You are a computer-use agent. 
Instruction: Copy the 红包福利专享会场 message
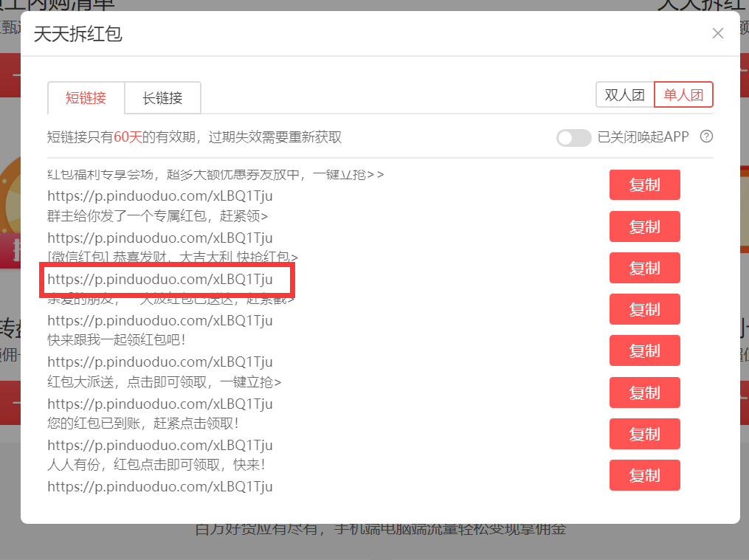(644, 184)
